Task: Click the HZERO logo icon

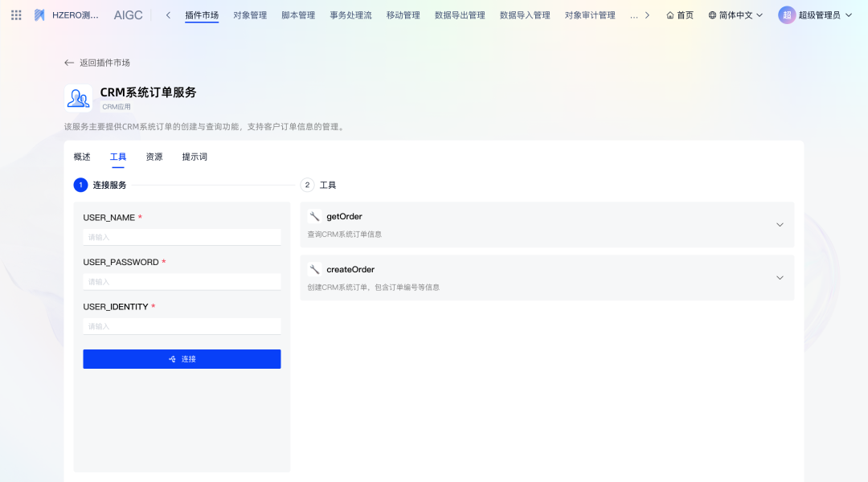Action: (39, 15)
